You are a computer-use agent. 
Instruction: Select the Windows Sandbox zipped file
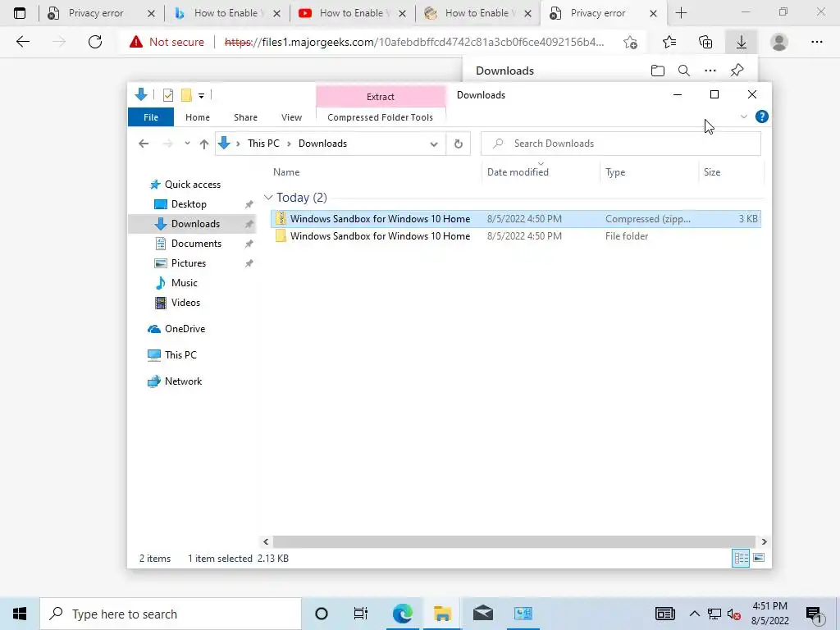point(515,218)
